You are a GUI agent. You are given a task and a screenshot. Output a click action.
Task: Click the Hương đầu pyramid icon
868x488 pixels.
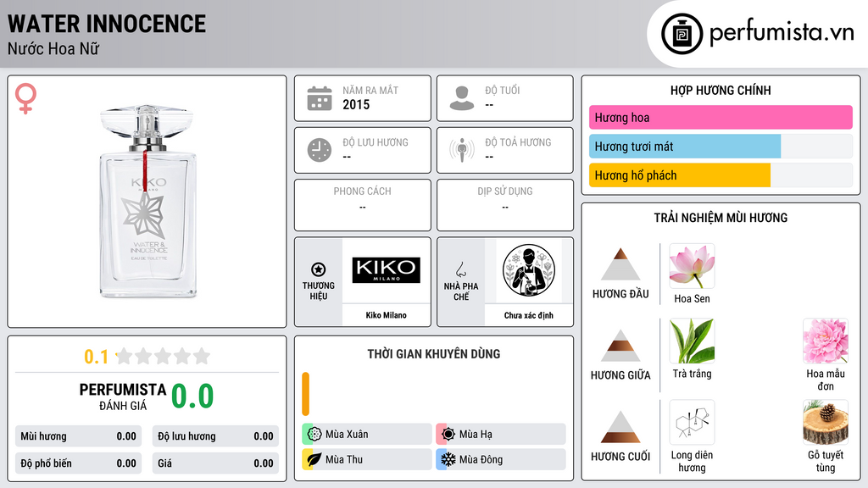coord(620,264)
